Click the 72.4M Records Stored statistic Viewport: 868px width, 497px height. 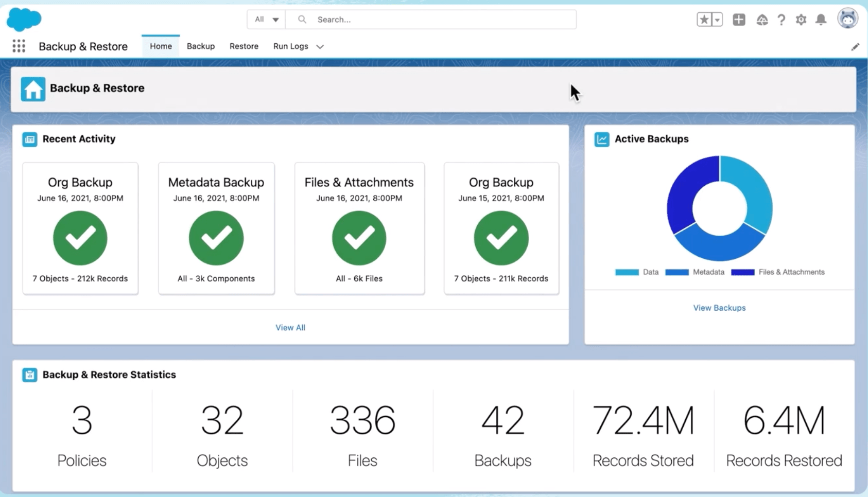(x=644, y=435)
